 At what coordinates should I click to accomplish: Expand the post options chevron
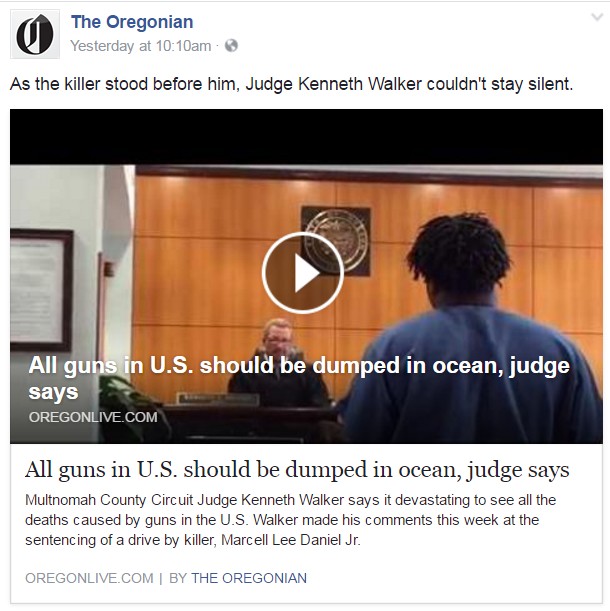click(x=597, y=17)
